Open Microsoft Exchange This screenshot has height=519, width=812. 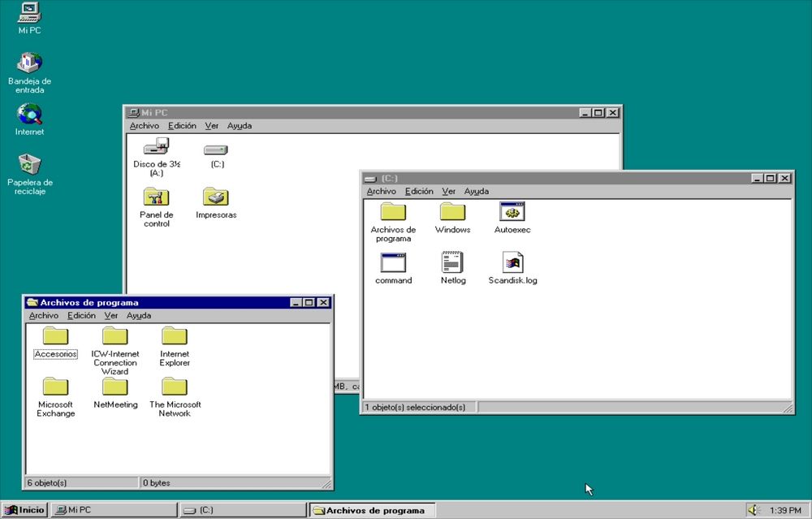(x=54, y=387)
